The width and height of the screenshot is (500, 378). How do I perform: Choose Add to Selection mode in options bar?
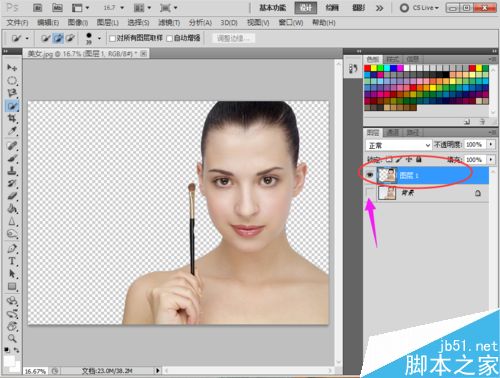click(58, 39)
